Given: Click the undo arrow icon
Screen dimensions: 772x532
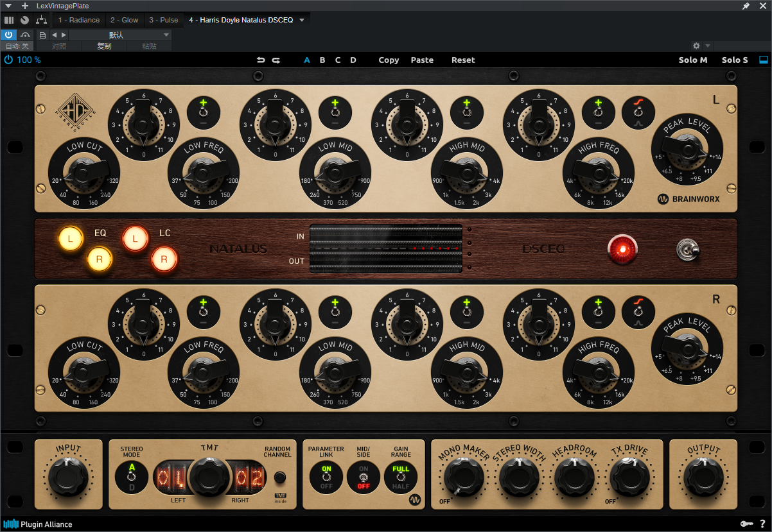Looking at the screenshot, I should pyautogui.click(x=260, y=60).
